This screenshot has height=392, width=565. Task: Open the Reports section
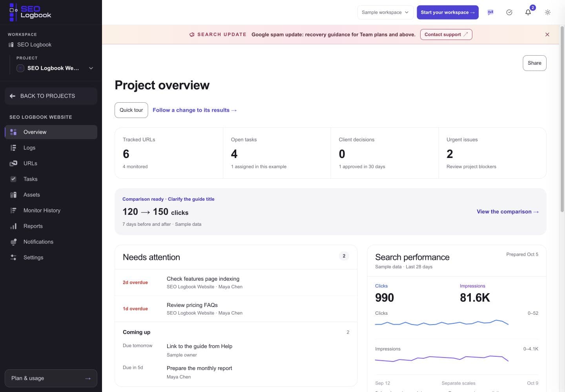click(x=51, y=226)
